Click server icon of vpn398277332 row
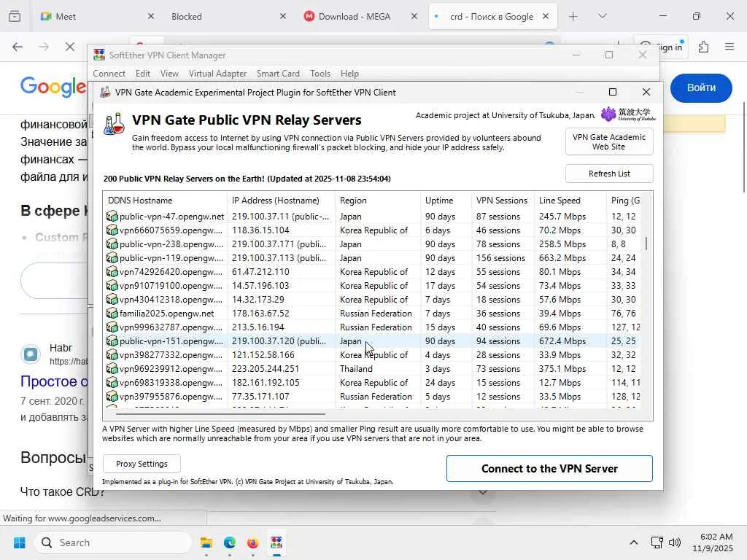This screenshot has width=747, height=560. tap(112, 354)
